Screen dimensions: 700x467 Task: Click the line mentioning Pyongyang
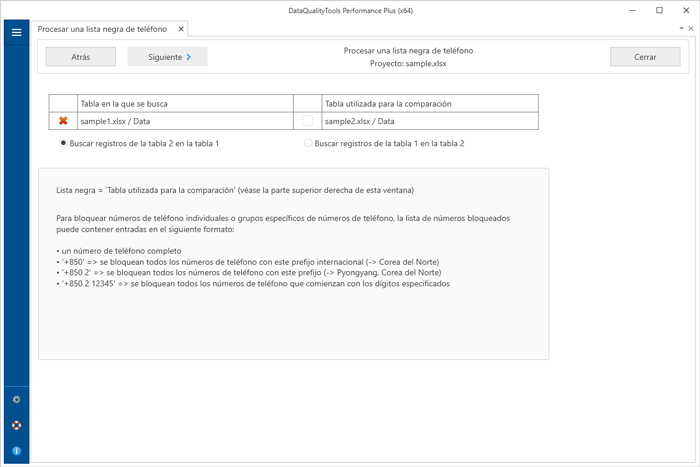(x=249, y=272)
